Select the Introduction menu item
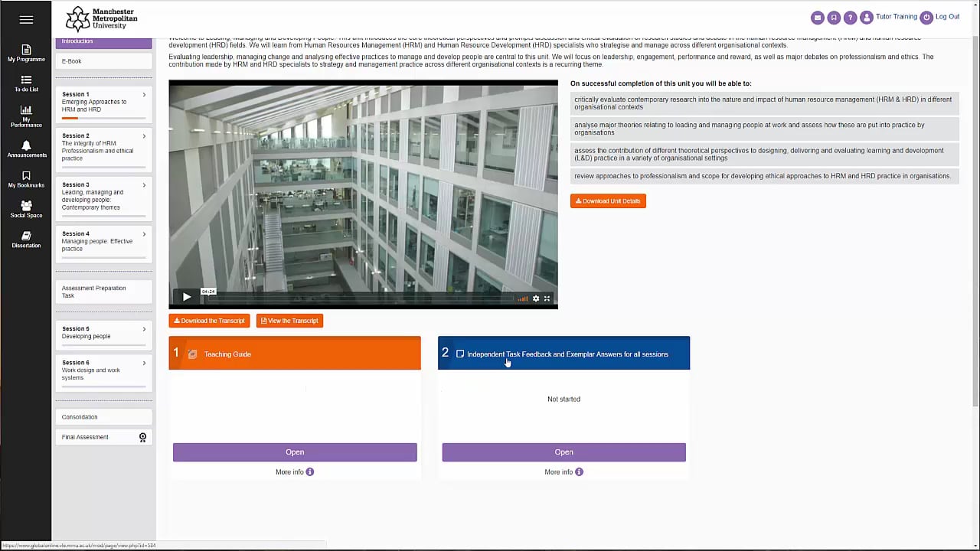Image resolution: width=980 pixels, height=551 pixels. [103, 43]
